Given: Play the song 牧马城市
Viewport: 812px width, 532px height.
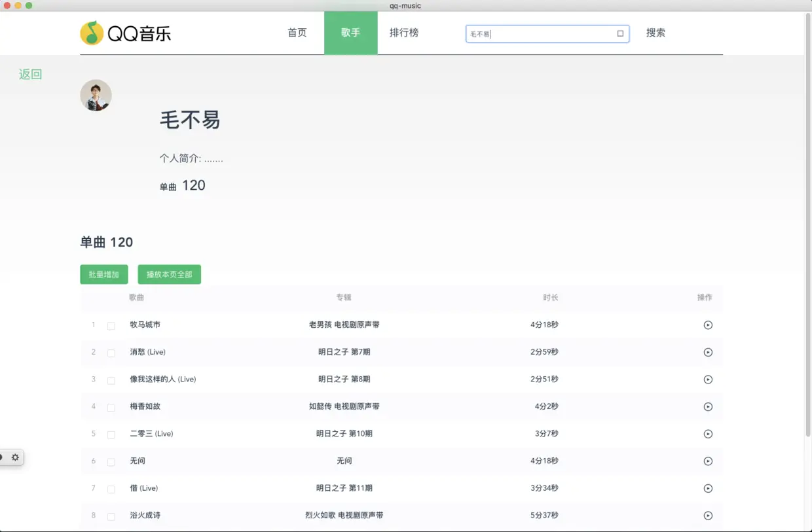Looking at the screenshot, I should tap(708, 325).
